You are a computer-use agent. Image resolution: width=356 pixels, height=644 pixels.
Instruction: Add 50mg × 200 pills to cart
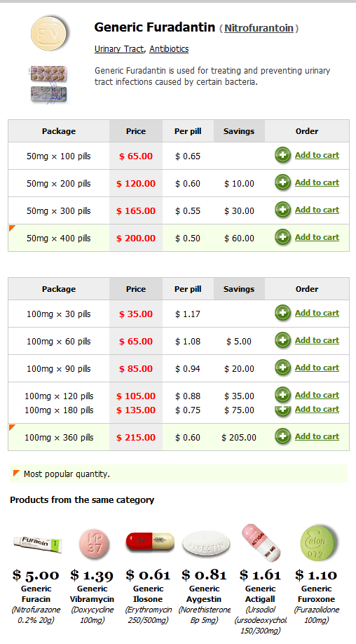pyautogui.click(x=317, y=182)
